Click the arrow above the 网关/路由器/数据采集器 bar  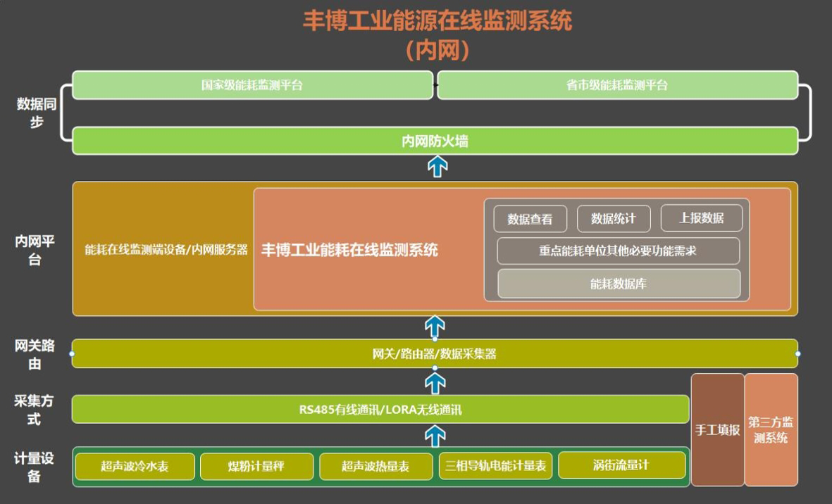pos(435,327)
